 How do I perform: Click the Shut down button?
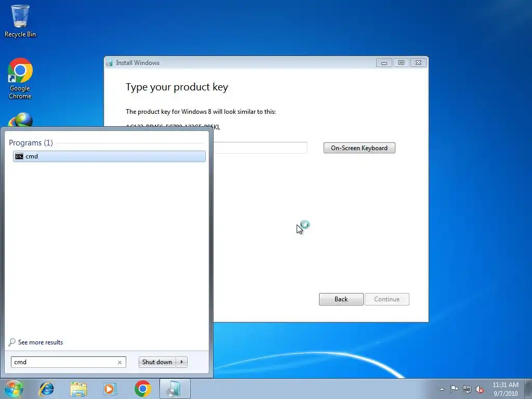pyautogui.click(x=157, y=362)
